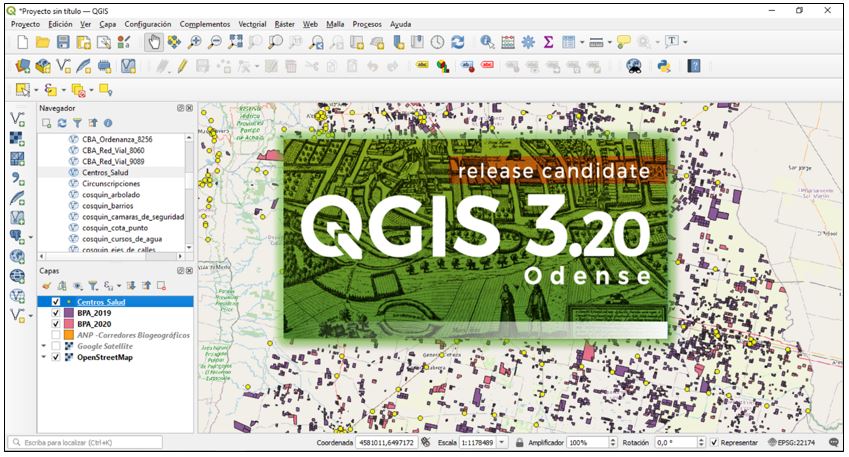Select the Pan Map hand tool

tap(154, 42)
